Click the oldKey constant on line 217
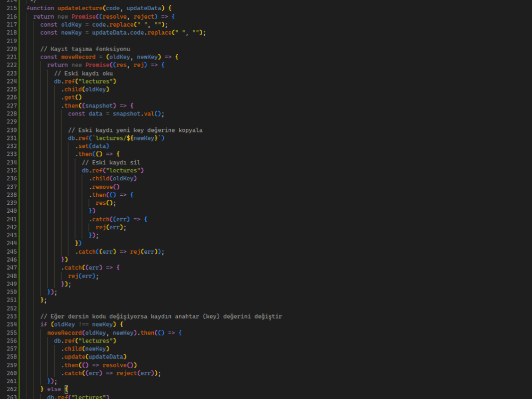532x399 pixels. 71,25
